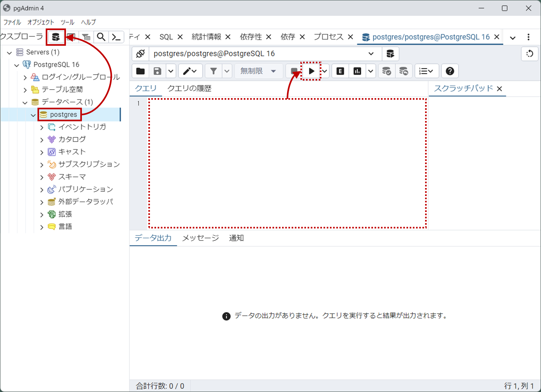Switch to the メッセージ tab

point(200,238)
